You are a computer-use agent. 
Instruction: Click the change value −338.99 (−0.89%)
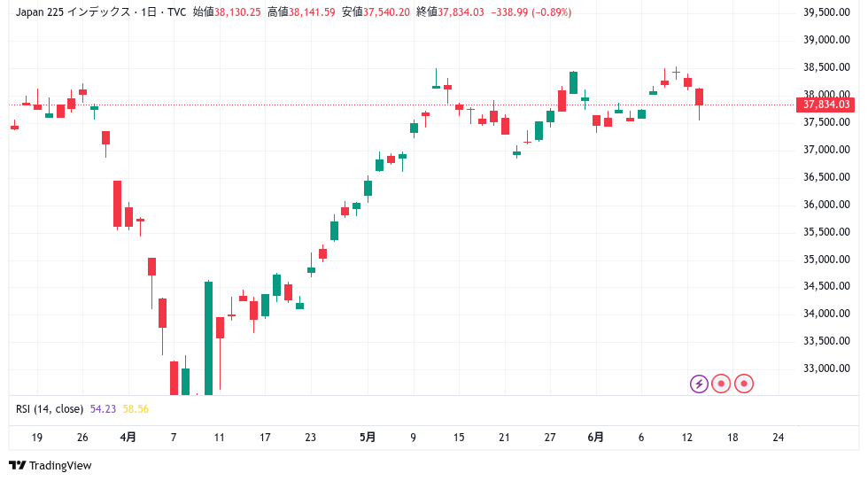coord(531,12)
